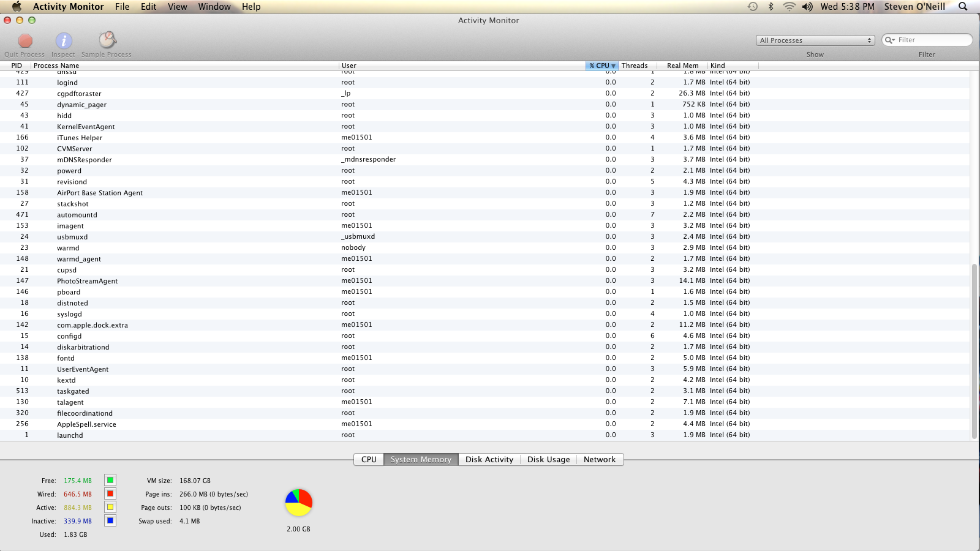The image size is (980, 551).
Task: Sort by the % CPU column
Action: (x=602, y=66)
